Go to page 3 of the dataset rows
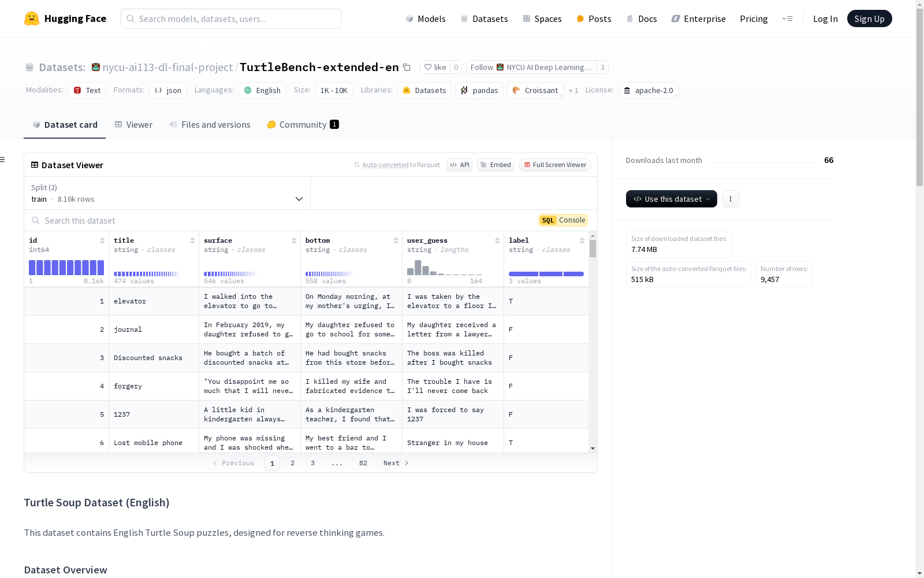 (313, 463)
